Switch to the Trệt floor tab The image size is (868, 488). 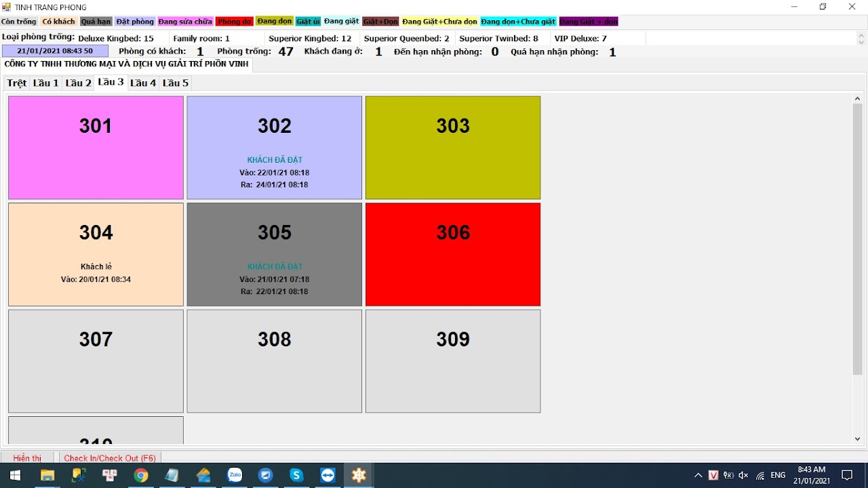tap(17, 83)
